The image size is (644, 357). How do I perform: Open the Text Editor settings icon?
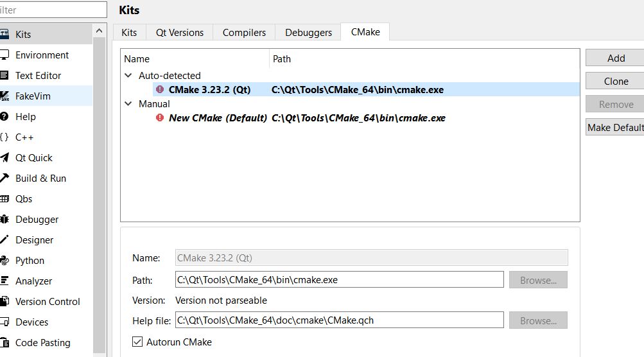pos(4,75)
